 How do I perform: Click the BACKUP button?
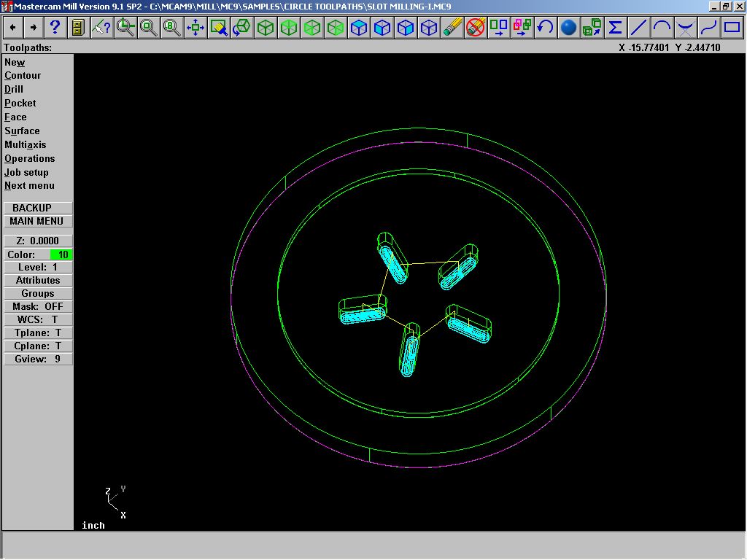tap(38, 208)
